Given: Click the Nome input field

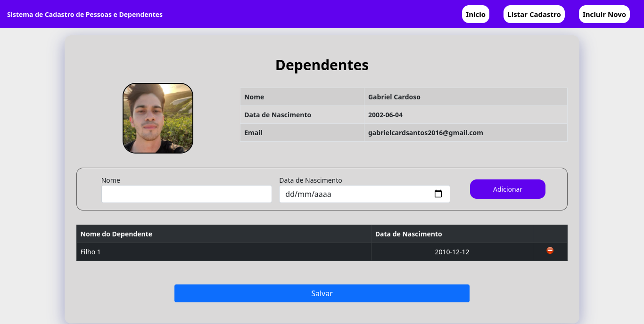Looking at the screenshot, I should pos(186,194).
